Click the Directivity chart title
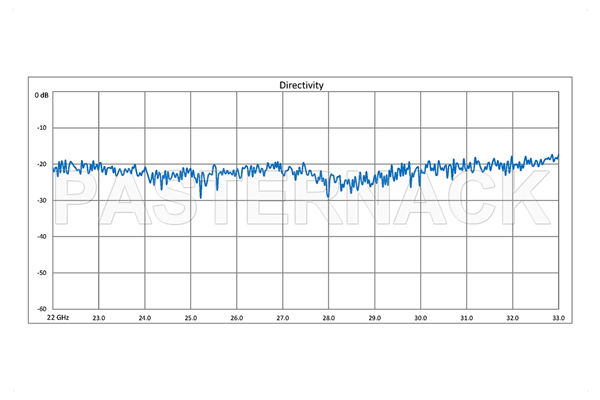Screen dimensions: 600x400 click(x=301, y=86)
